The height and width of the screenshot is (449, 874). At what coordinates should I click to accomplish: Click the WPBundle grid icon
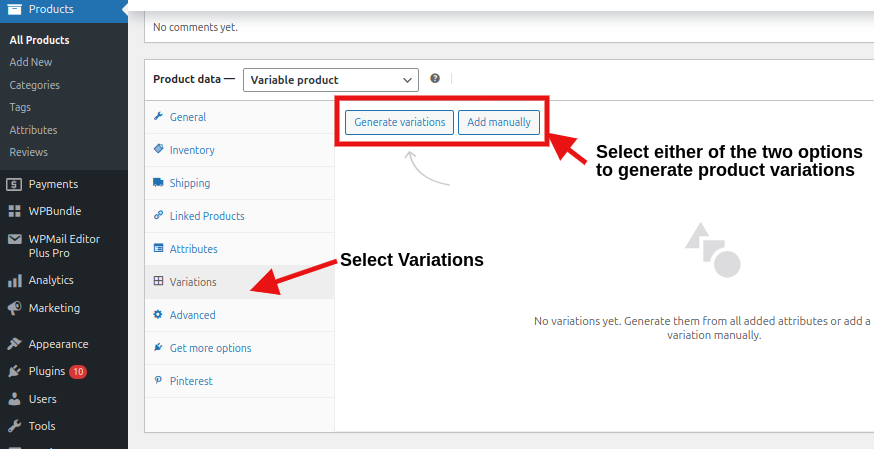pos(15,211)
